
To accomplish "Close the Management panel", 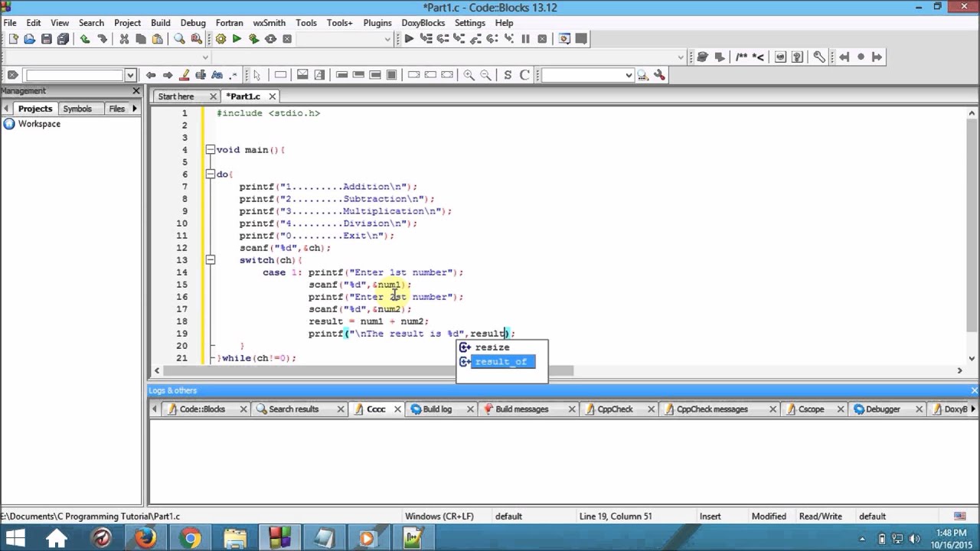I will point(136,91).
